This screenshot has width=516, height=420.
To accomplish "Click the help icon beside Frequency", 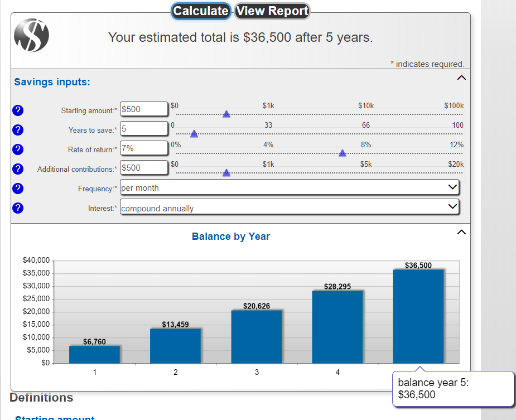I will pyautogui.click(x=18, y=188).
